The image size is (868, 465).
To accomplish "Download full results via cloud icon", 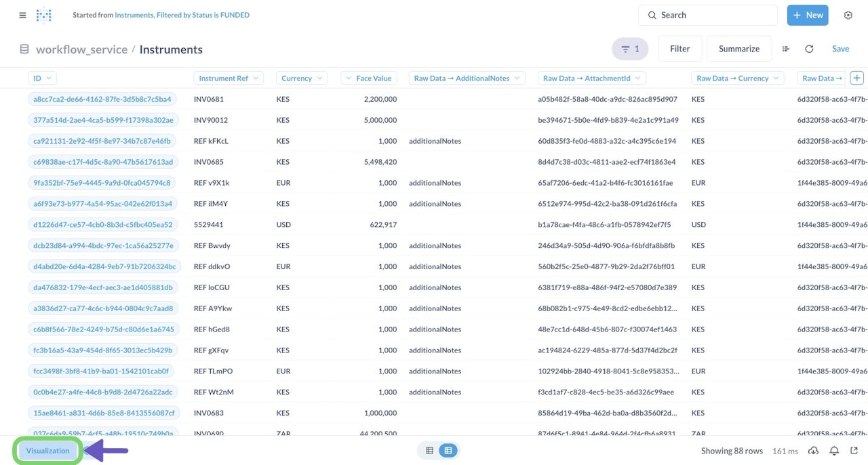I will pos(814,451).
